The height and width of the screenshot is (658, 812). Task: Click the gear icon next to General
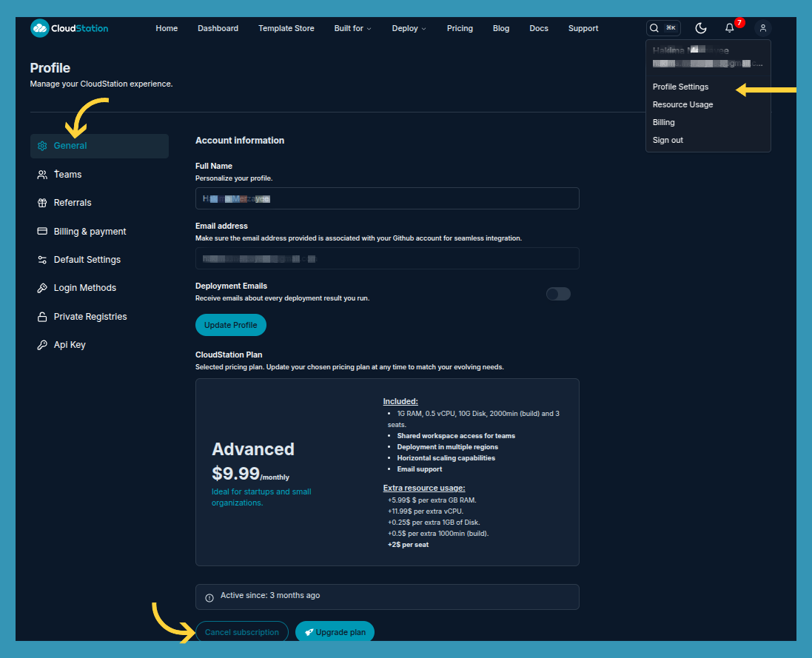pos(42,146)
